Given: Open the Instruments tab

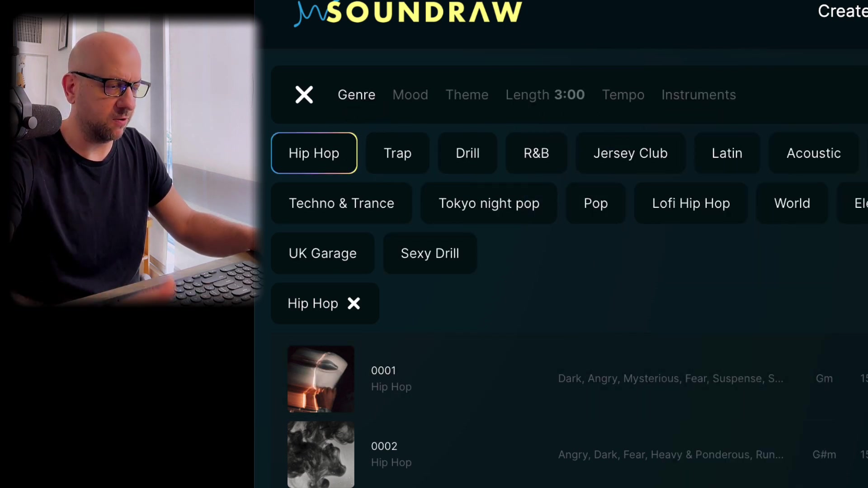Looking at the screenshot, I should (x=698, y=95).
